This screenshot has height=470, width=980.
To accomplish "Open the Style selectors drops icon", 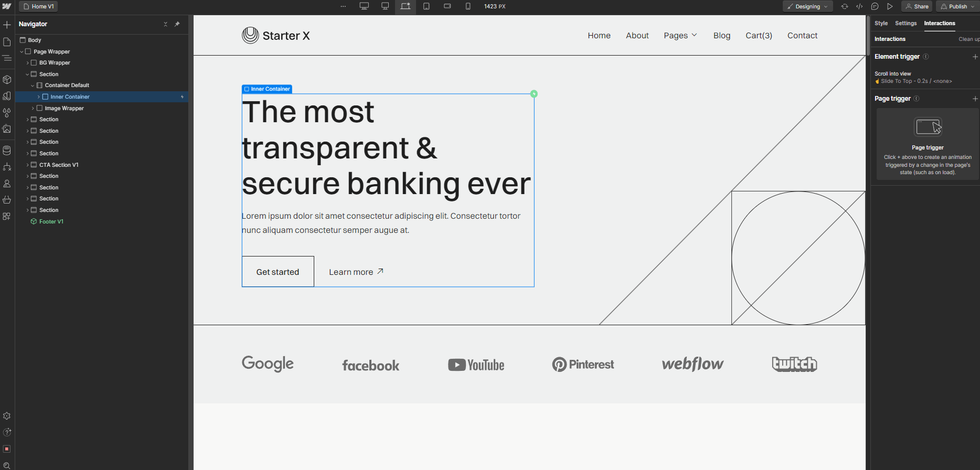I will click(x=7, y=112).
